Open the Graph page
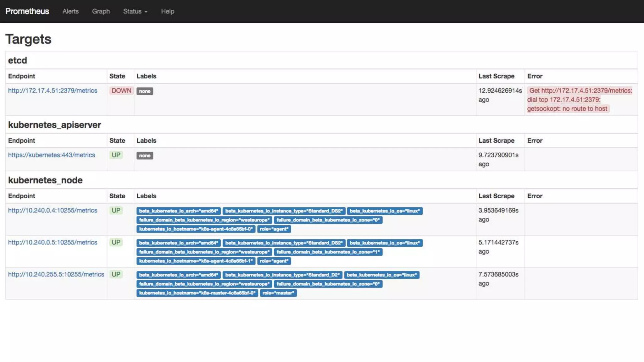The width and height of the screenshot is (644, 362). pos(101,11)
